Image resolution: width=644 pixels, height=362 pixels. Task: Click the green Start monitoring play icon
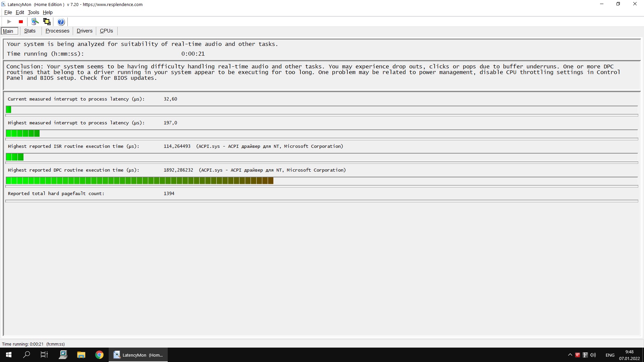pyautogui.click(x=9, y=22)
